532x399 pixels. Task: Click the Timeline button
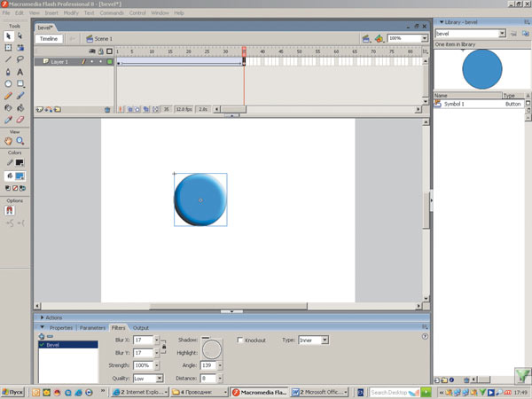click(49, 39)
